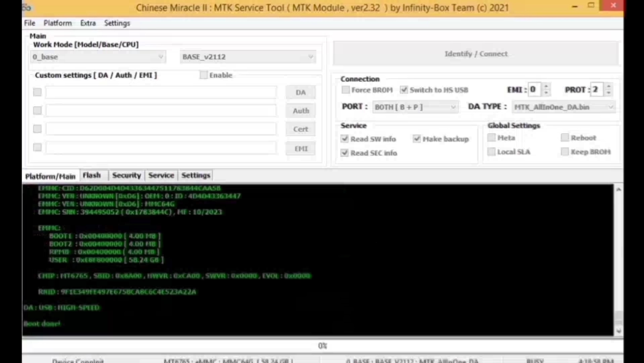Open the Settings menu in menu bar

(x=117, y=23)
